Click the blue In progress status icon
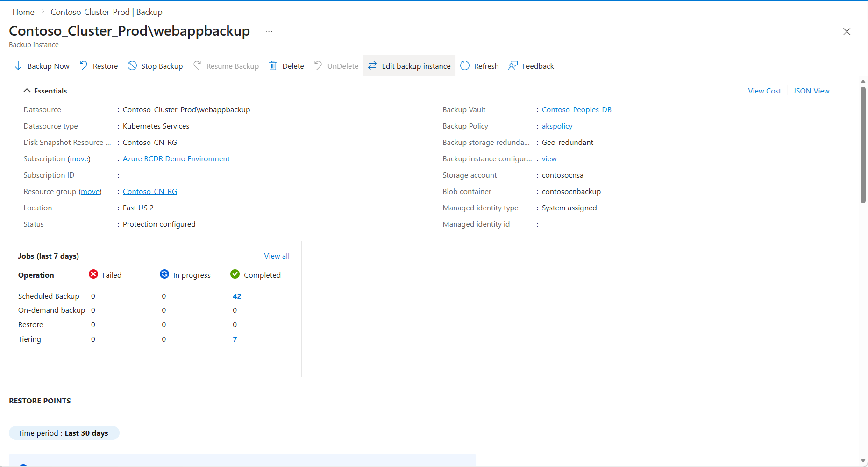868x467 pixels. [164, 274]
